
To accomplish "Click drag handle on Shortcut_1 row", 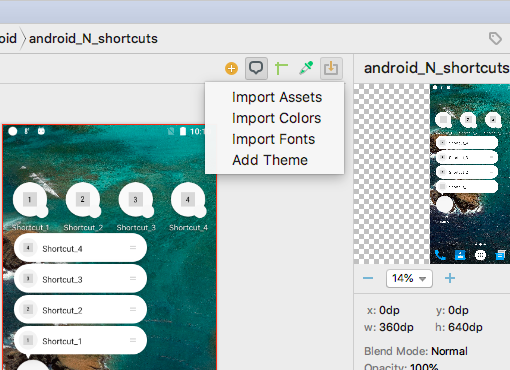I will point(133,340).
